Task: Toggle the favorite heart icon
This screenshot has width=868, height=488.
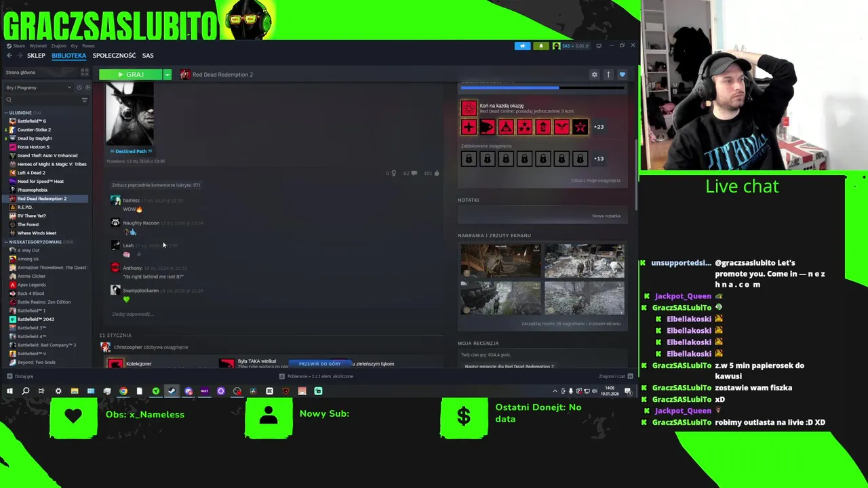Action: tap(622, 75)
